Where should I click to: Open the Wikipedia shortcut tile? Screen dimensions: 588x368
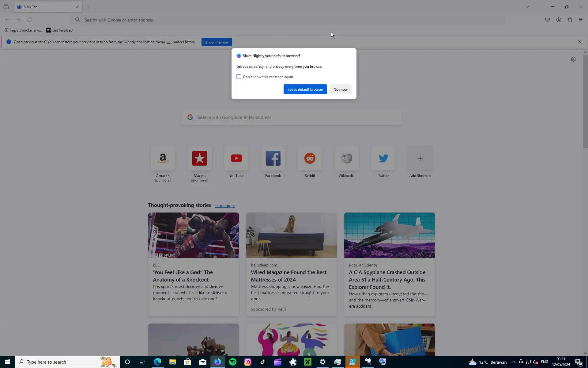[346, 159]
